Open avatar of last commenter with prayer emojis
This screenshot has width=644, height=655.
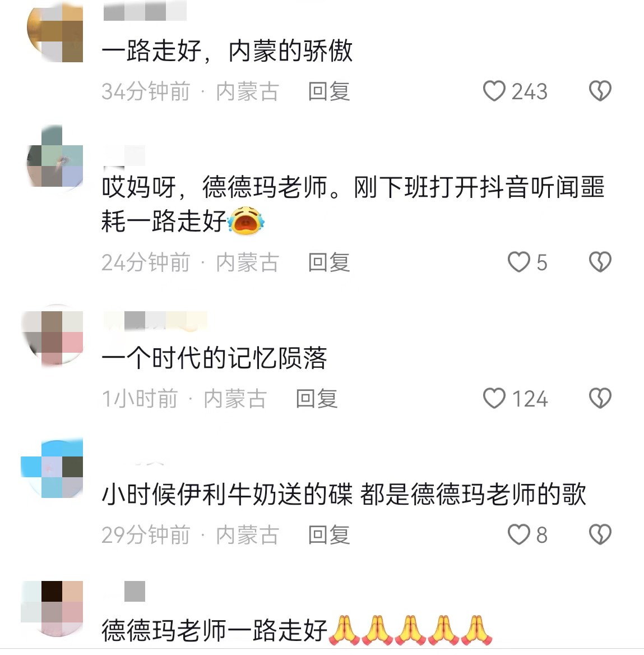pos(52,609)
